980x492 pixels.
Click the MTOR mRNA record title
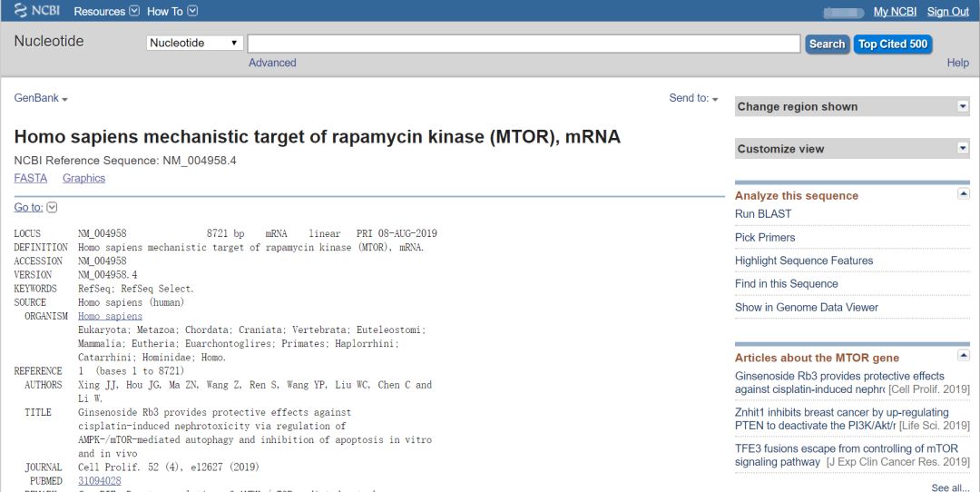317,137
